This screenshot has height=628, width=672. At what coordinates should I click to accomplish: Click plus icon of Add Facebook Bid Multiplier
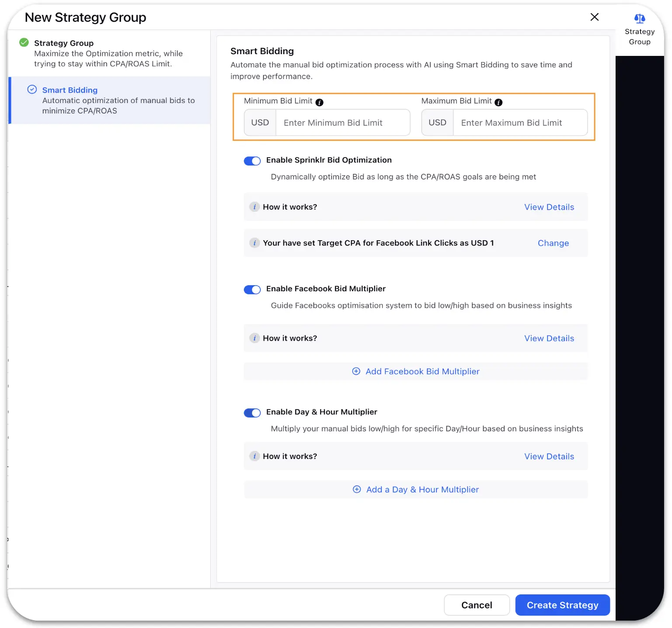pyautogui.click(x=356, y=371)
